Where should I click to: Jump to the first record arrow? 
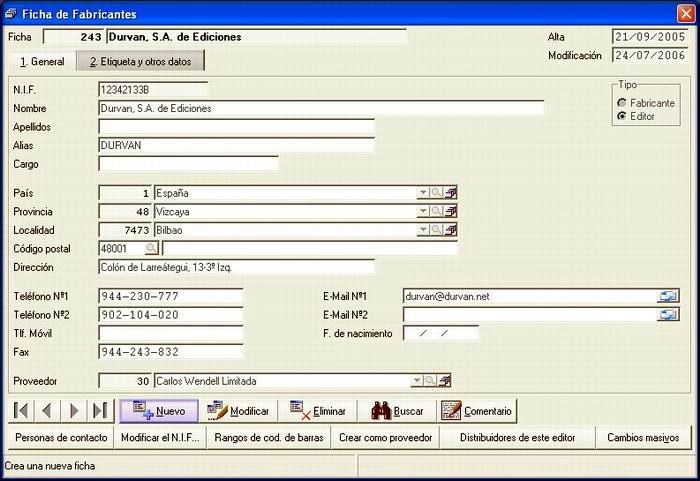point(21,410)
